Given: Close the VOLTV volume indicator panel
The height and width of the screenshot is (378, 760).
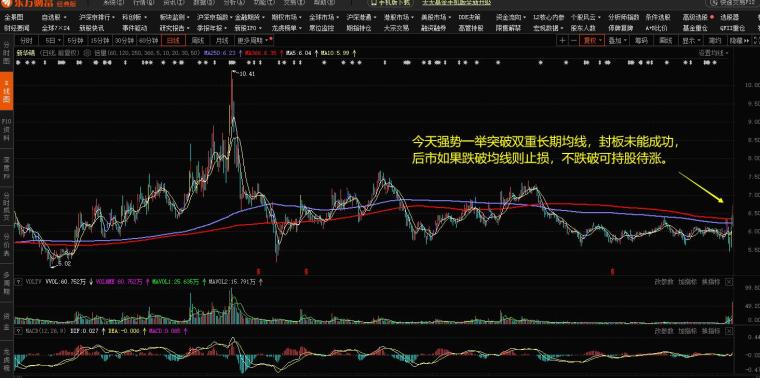Looking at the screenshot, I should click(729, 282).
